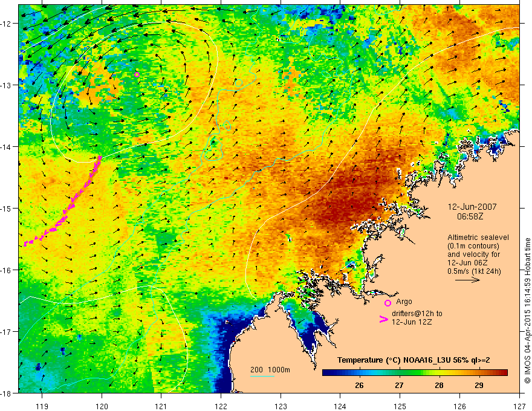Click latitude axis label -14

coord(7,147)
